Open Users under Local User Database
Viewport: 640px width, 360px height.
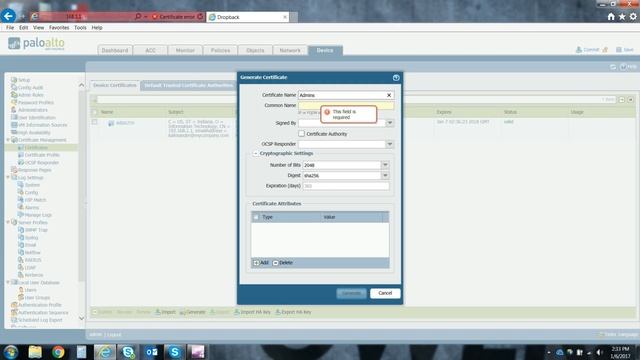coord(31,290)
